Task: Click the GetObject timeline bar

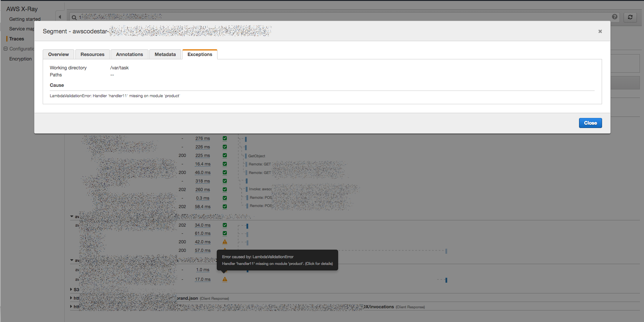Action: point(246,156)
